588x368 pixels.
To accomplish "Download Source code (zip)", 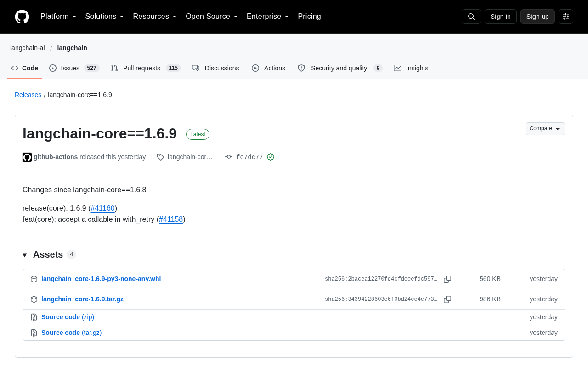I will point(68,317).
